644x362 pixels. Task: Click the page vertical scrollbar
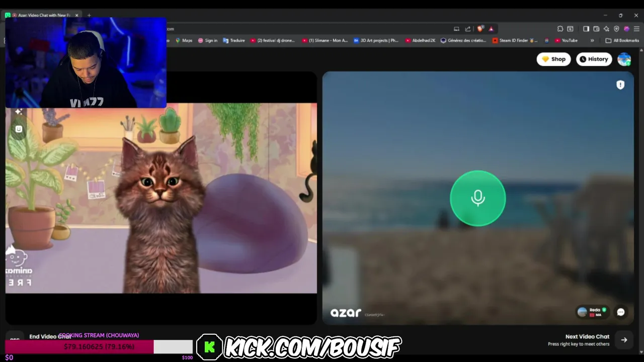pyautogui.click(x=641, y=201)
